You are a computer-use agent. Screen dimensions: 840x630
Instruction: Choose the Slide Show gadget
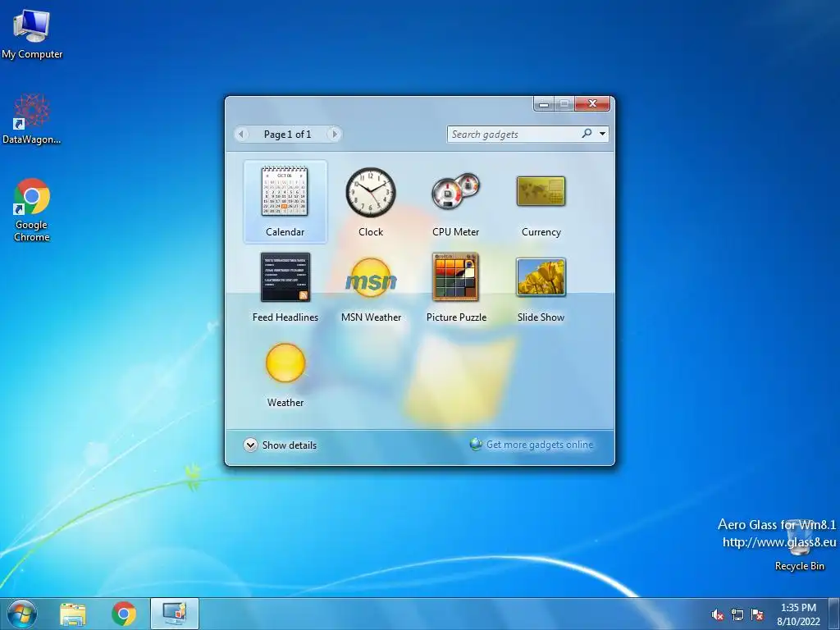541,287
